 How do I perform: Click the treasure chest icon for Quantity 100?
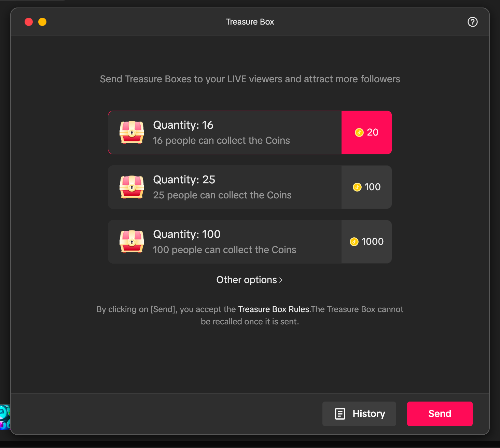coord(132,241)
